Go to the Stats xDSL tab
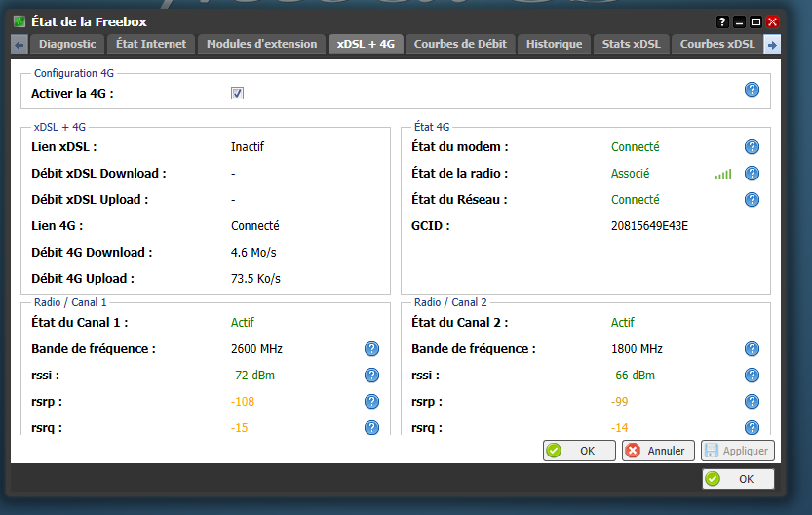812x515 pixels. click(631, 44)
